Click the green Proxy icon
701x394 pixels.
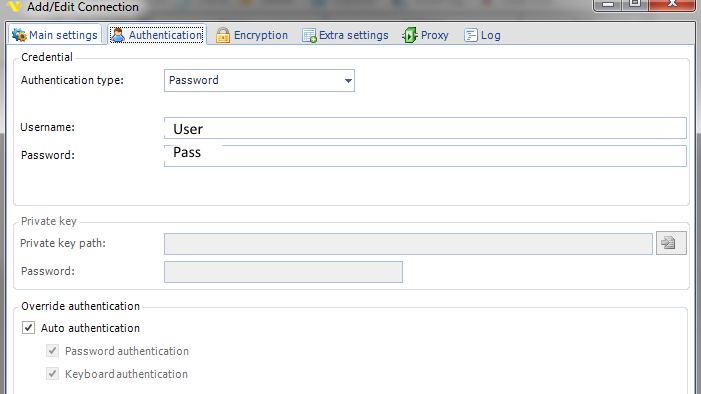click(x=410, y=35)
